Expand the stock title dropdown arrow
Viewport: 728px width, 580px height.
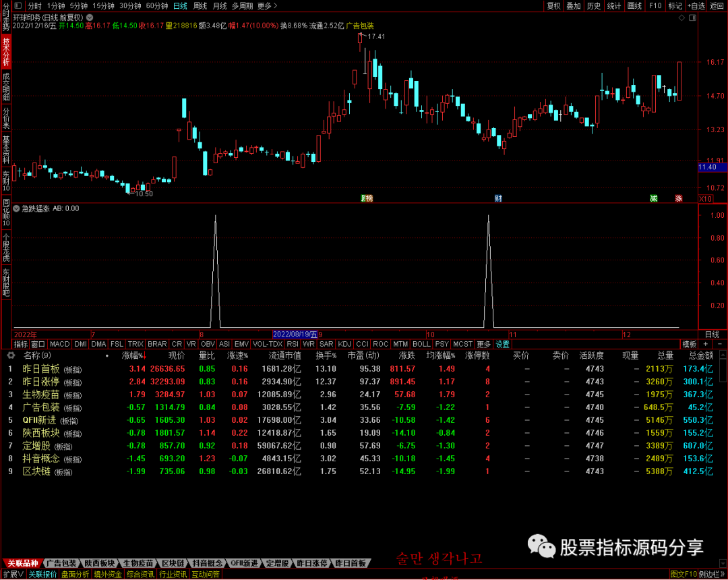coord(89,18)
